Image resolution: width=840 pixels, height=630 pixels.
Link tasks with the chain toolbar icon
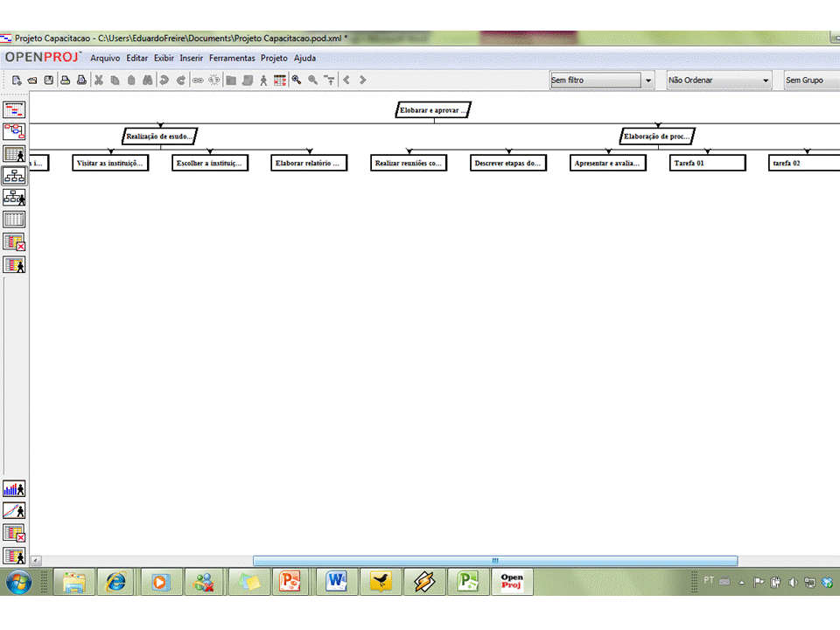[x=197, y=80]
